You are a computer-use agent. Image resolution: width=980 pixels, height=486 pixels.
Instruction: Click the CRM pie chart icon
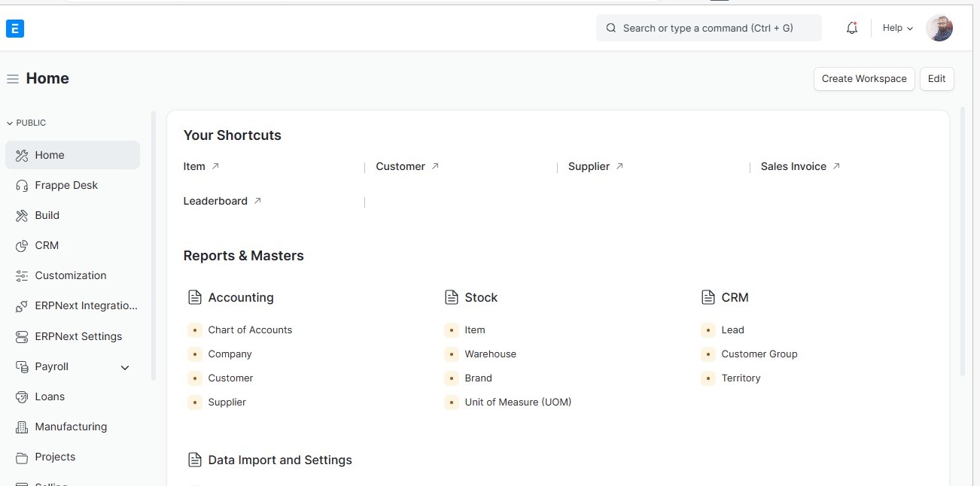(21, 246)
